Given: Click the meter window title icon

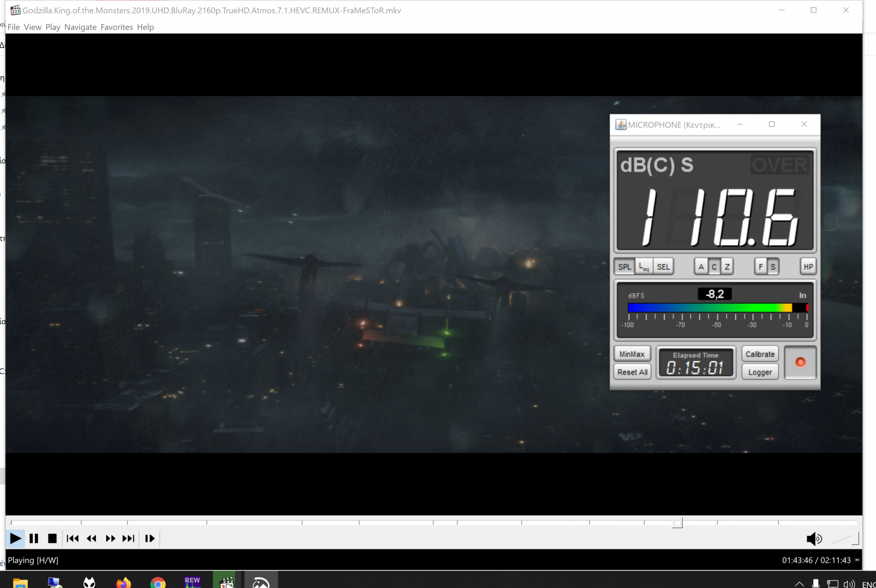Looking at the screenshot, I should (621, 125).
